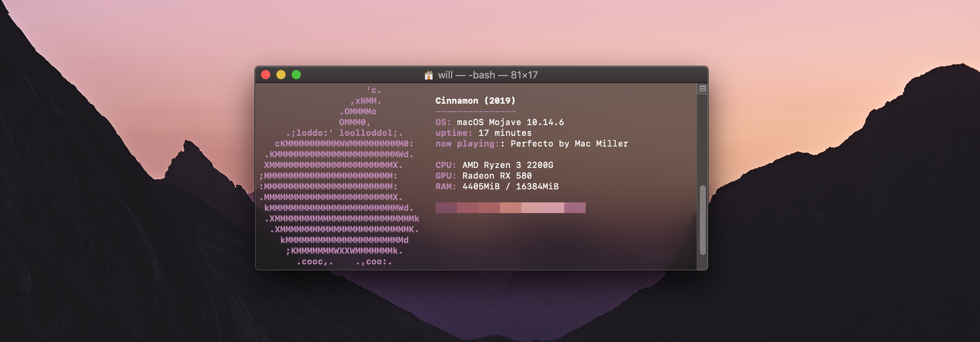980x342 pixels.
Task: Click the 'Cinnamon (2019)' heading text
Action: [475, 101]
